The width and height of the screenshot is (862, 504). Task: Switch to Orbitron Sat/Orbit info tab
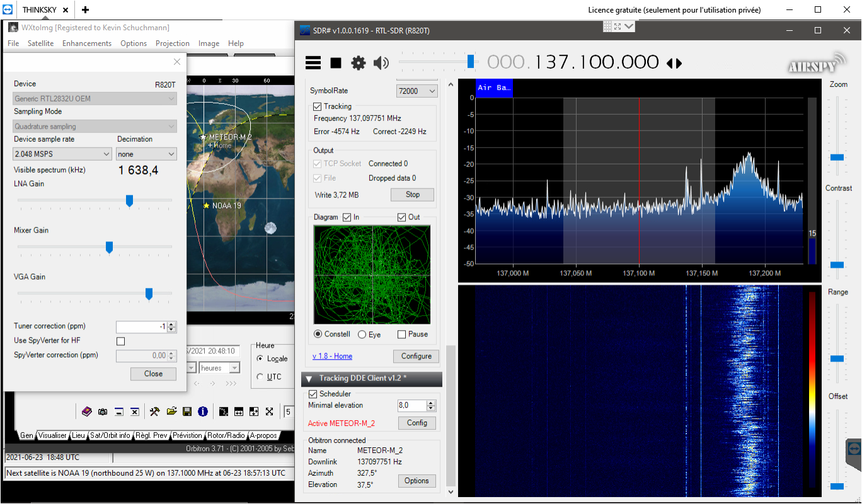click(110, 435)
